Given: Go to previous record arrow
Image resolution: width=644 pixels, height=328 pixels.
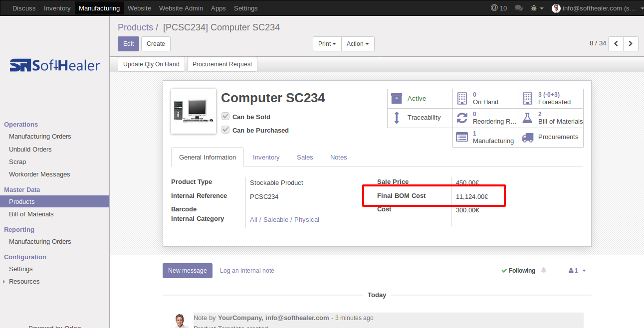Looking at the screenshot, I should click(616, 44).
